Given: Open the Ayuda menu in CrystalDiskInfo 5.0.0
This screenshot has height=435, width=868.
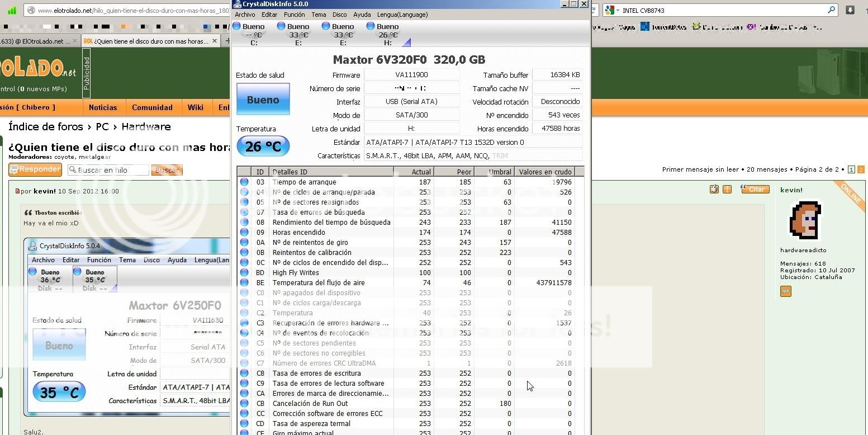Looking at the screenshot, I should pyautogui.click(x=362, y=15).
